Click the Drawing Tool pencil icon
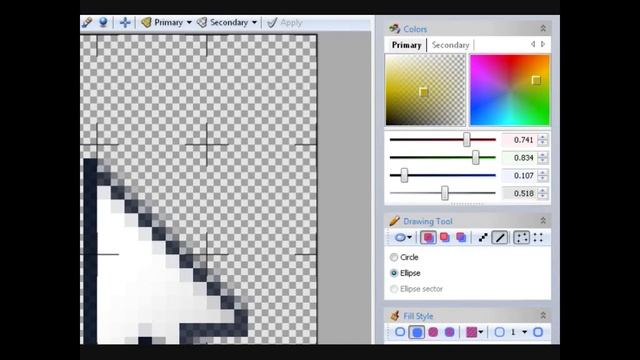The image size is (640, 360). coord(394,221)
